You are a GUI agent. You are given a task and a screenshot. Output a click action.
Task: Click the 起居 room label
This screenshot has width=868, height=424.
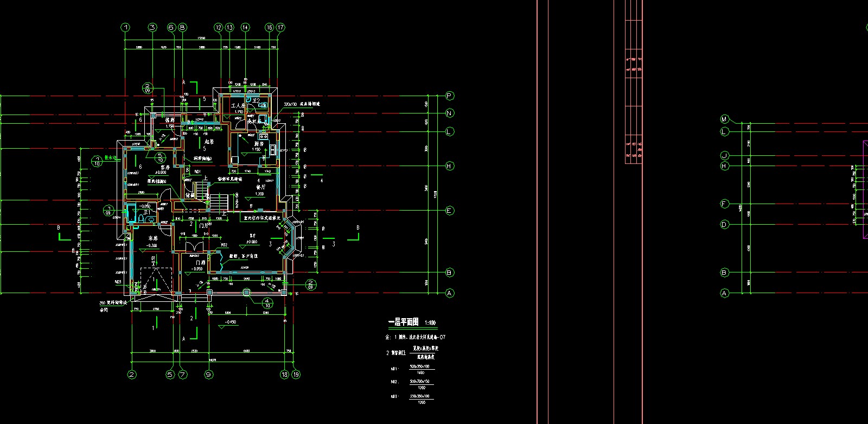[x=209, y=142]
